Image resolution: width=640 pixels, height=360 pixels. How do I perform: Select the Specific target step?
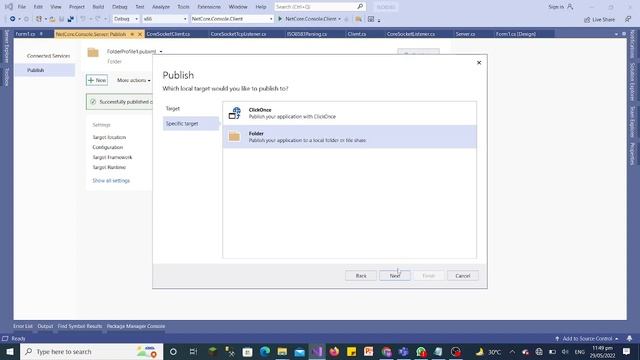191,123
